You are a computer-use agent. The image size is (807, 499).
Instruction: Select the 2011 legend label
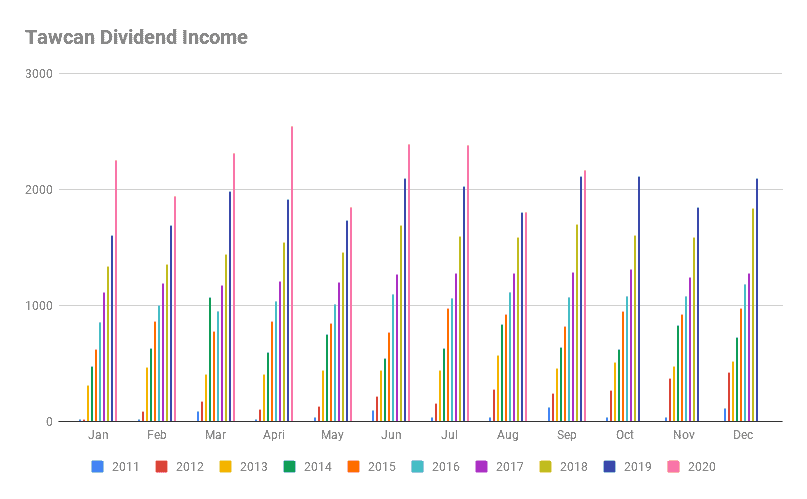click(x=126, y=467)
